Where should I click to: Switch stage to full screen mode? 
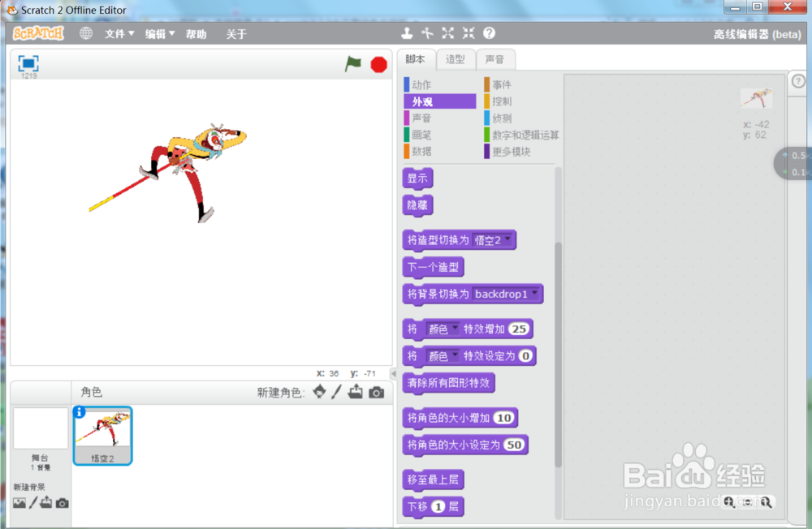(28, 63)
